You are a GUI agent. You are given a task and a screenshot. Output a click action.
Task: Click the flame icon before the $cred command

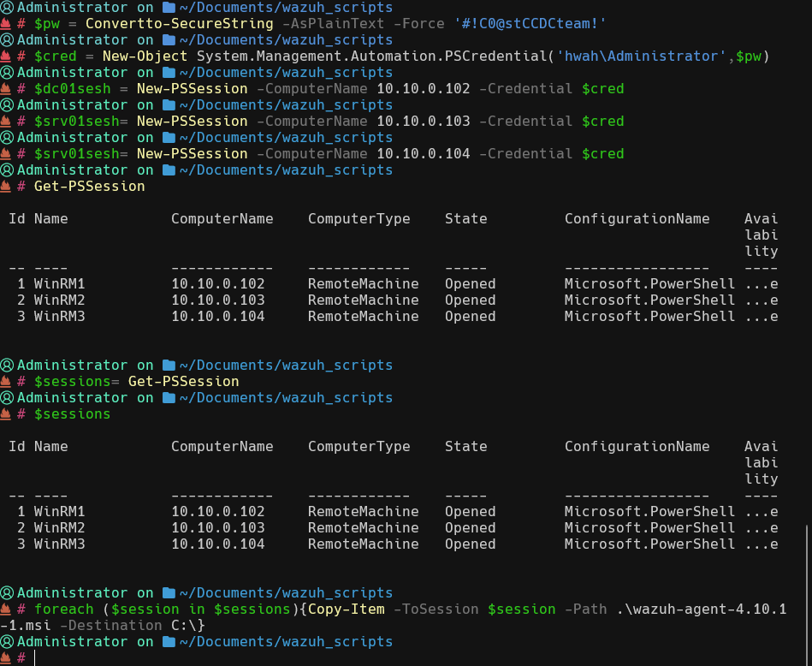coord(7,56)
